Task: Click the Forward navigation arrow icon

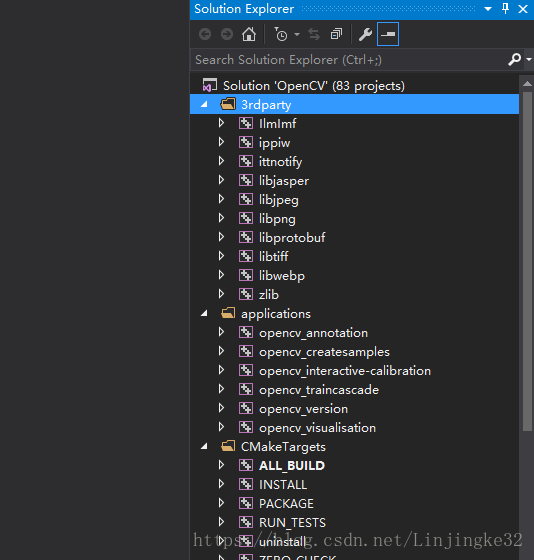Action: coord(227,34)
